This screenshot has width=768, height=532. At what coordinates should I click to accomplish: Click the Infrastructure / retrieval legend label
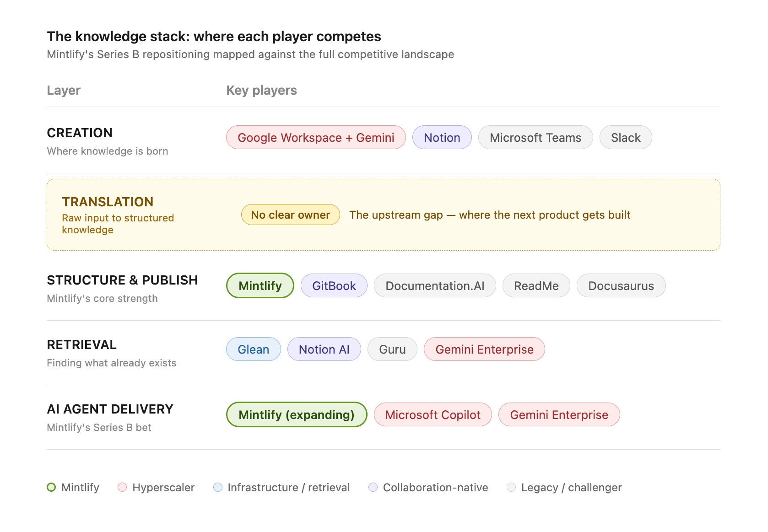288,487
